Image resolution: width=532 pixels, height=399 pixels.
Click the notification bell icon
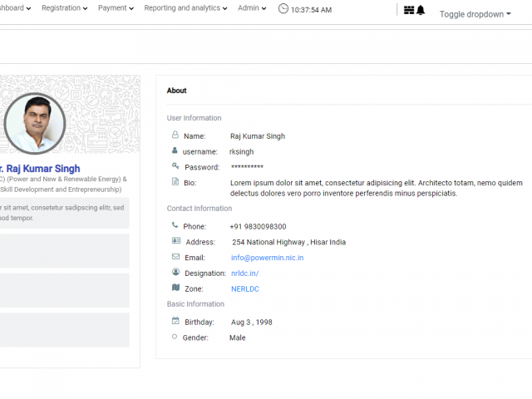point(421,10)
